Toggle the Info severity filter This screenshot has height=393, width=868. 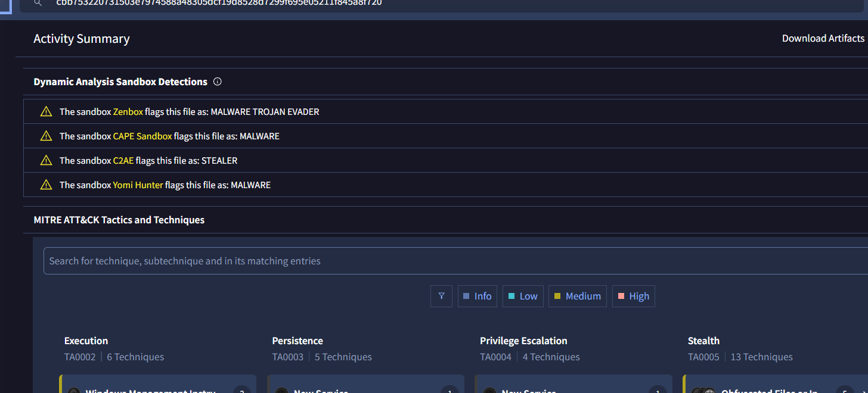tap(477, 296)
